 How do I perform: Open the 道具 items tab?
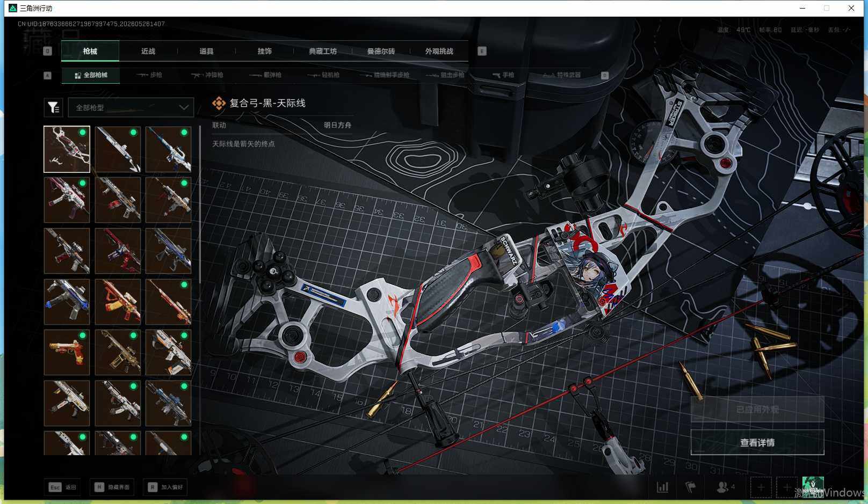click(206, 52)
